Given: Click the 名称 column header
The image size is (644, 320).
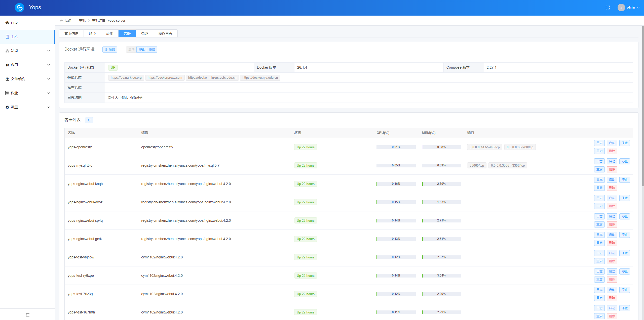Looking at the screenshot, I should (x=71, y=133).
